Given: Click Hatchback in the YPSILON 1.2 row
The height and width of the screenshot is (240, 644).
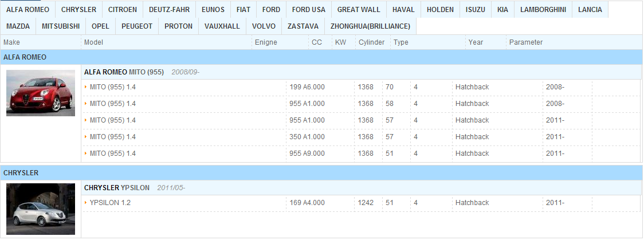Looking at the screenshot, I should click(472, 203).
